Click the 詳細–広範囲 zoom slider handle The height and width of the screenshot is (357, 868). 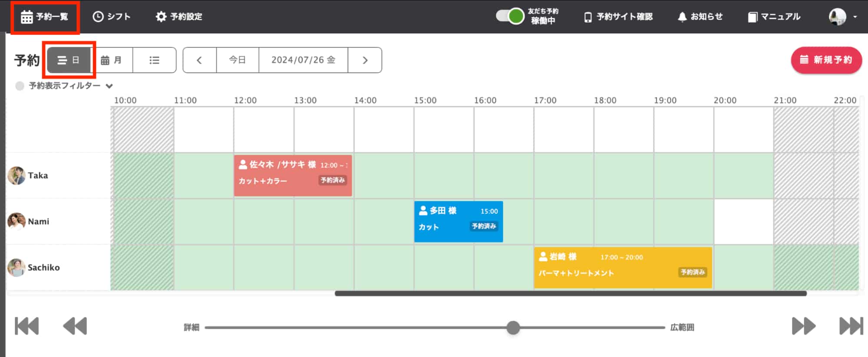[513, 328]
